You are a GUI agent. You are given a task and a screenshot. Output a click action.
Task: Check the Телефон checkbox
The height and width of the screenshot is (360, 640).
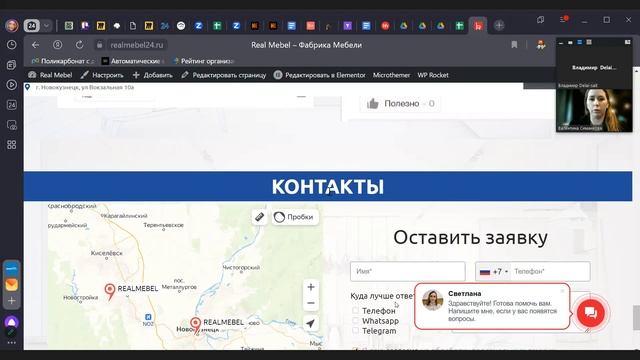tap(356, 311)
